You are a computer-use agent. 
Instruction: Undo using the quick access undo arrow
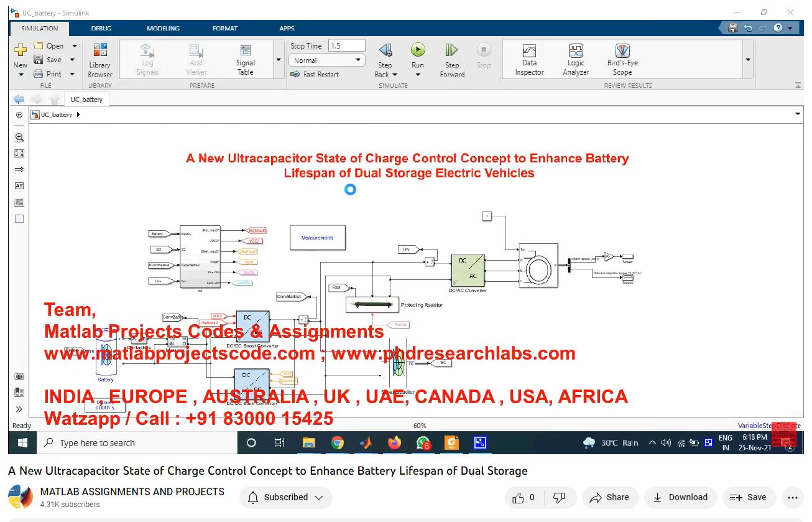[x=748, y=28]
